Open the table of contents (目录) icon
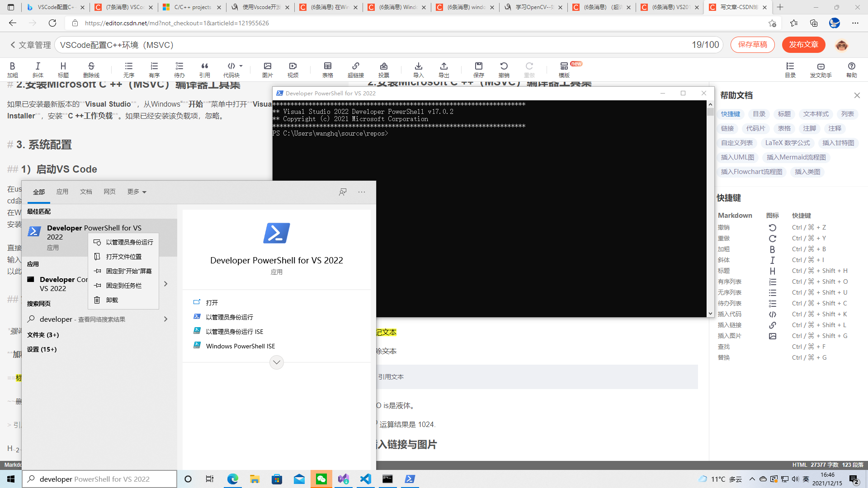868x488 pixels. 790,70
